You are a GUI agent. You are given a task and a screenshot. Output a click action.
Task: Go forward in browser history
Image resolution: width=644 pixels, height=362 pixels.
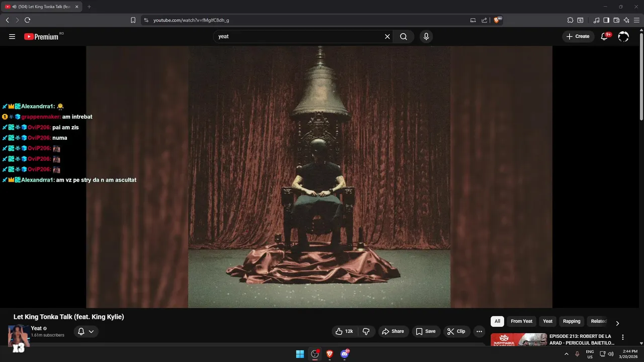tap(17, 20)
